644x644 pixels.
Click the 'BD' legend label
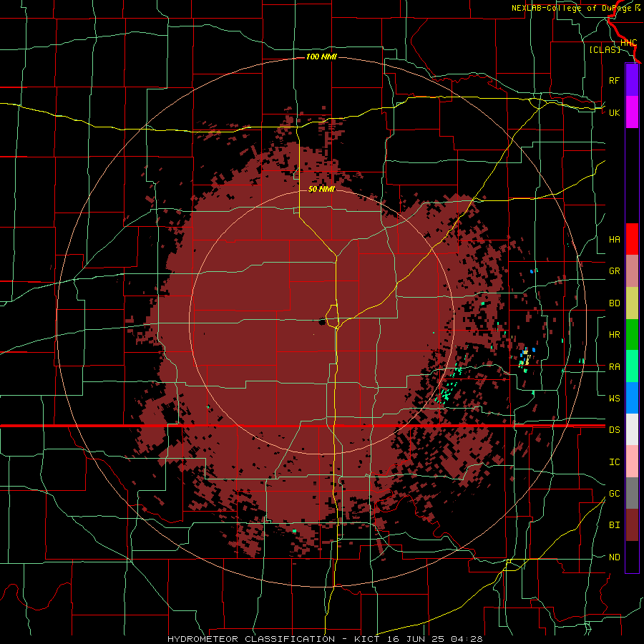614,303
